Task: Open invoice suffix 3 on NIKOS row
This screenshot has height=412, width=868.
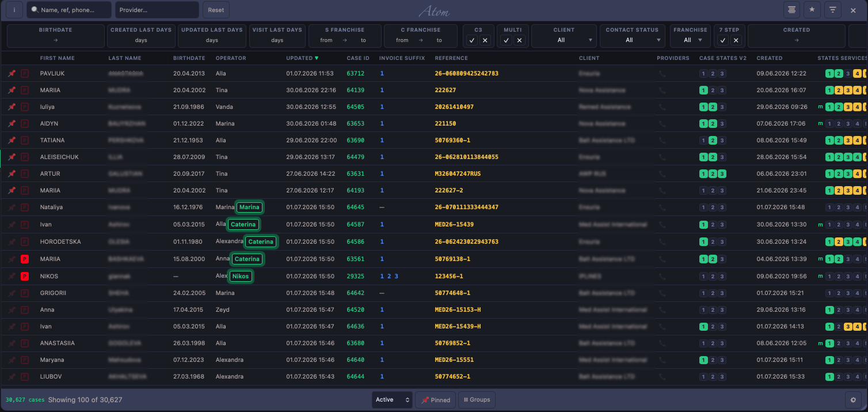Action: click(396, 277)
